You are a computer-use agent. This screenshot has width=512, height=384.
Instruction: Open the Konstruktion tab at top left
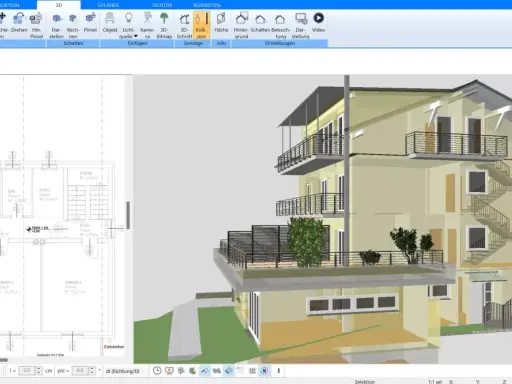point(10,5)
